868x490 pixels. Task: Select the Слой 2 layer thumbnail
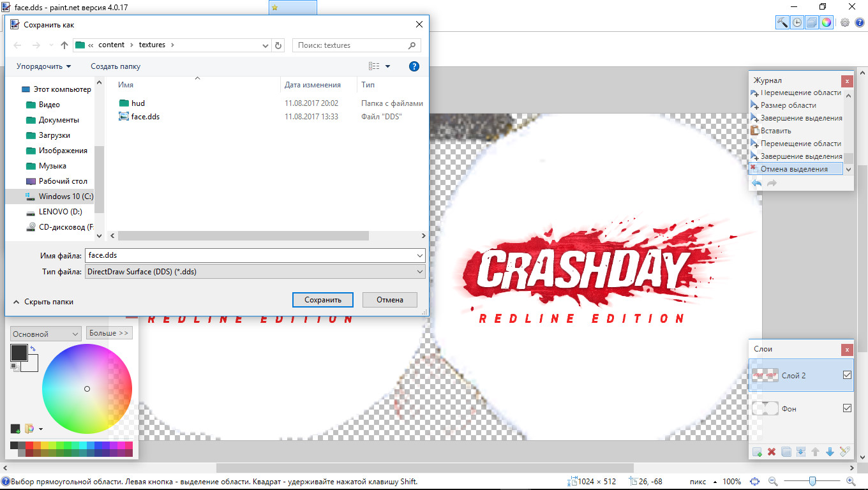tap(765, 375)
